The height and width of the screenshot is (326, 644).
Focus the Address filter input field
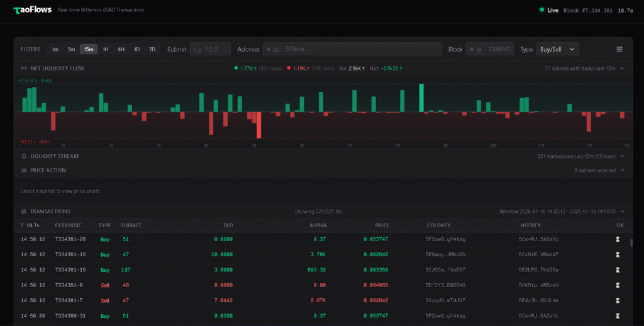(352, 49)
